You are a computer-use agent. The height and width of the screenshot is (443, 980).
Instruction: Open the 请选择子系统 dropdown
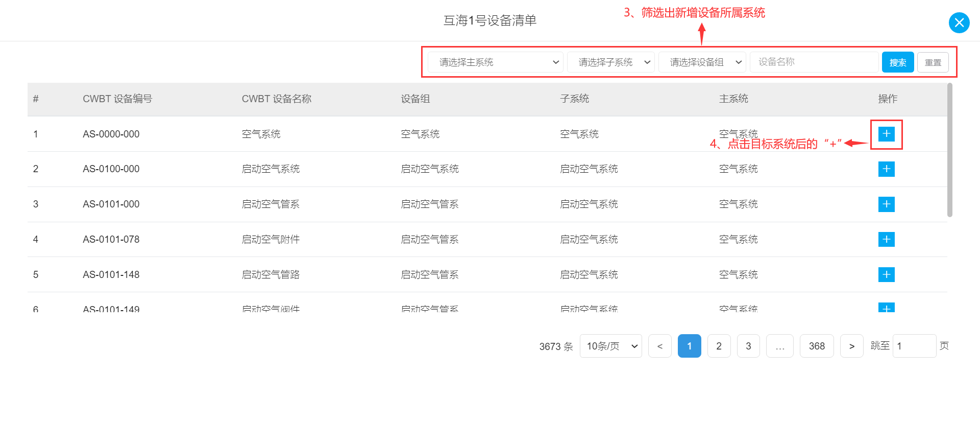pos(611,62)
